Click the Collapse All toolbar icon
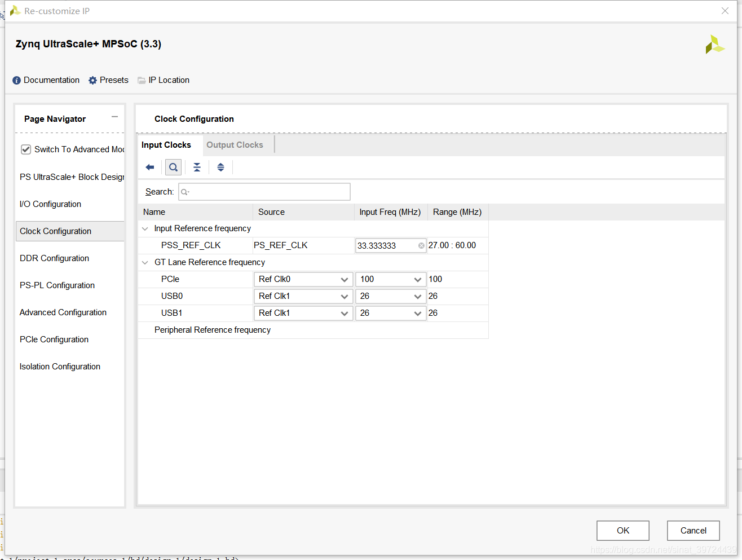Screen dimensions: 742x560 pos(197,167)
